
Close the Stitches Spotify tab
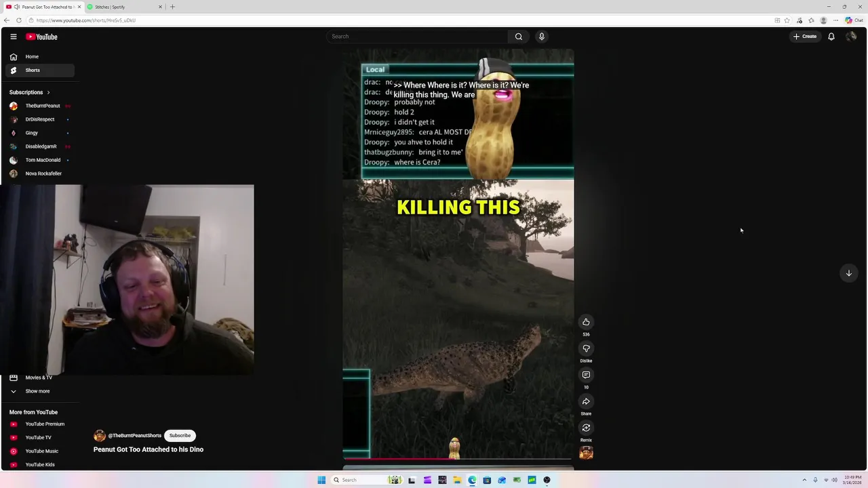pos(161,7)
